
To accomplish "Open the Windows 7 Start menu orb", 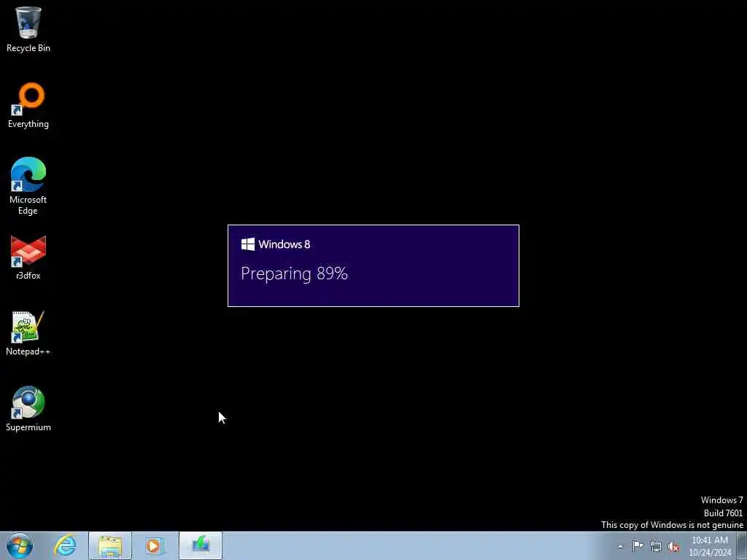I will coord(20,545).
